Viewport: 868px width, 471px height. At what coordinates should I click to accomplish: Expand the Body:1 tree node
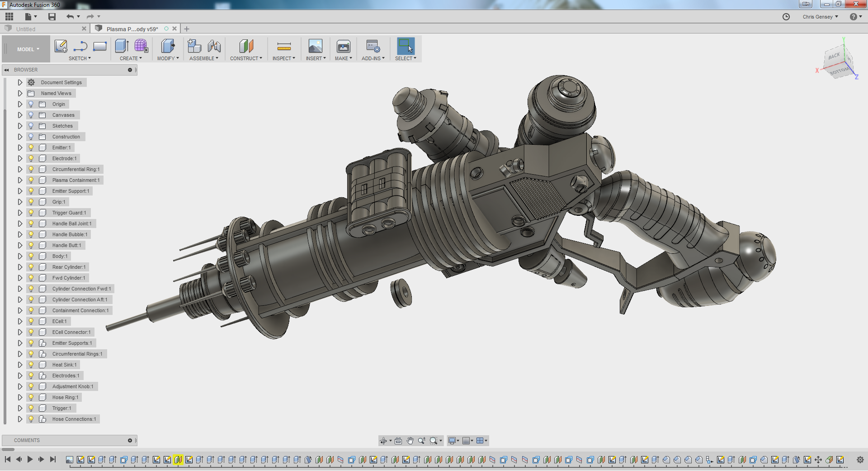pos(20,256)
